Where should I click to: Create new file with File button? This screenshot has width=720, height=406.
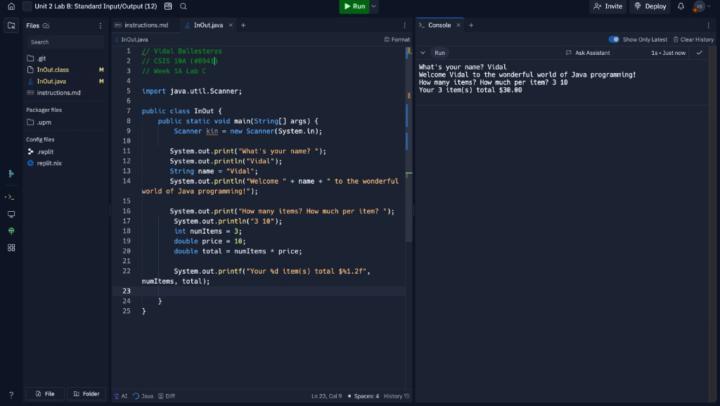45,394
